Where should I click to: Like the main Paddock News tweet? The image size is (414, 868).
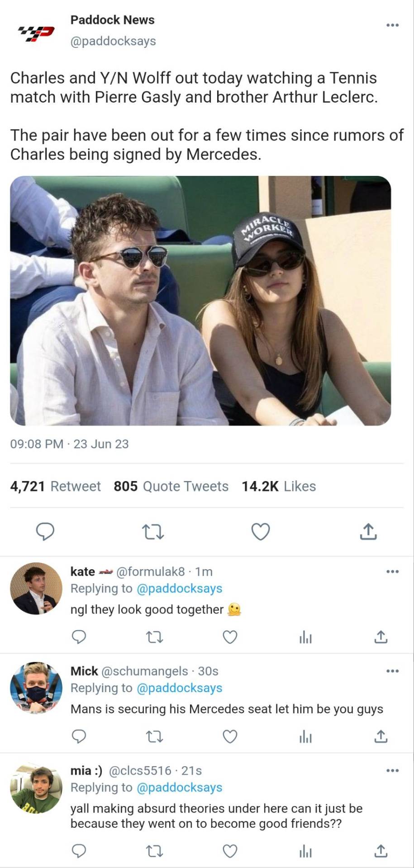(261, 532)
